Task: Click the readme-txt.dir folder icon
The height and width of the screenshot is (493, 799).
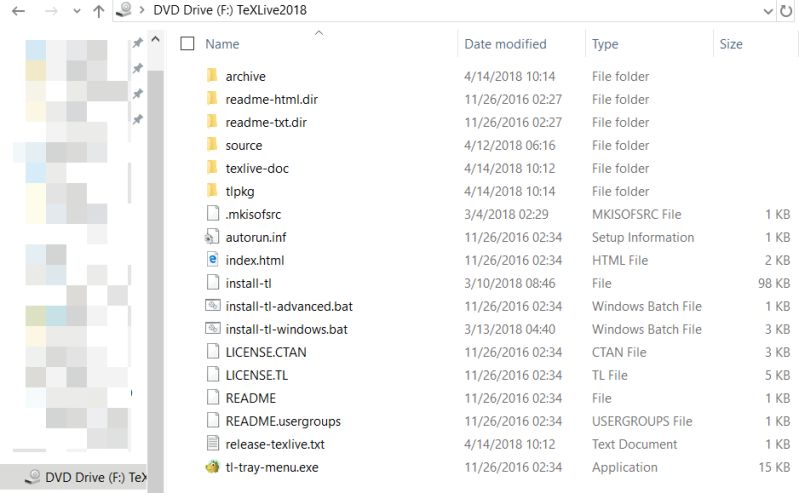Action: [x=212, y=121]
